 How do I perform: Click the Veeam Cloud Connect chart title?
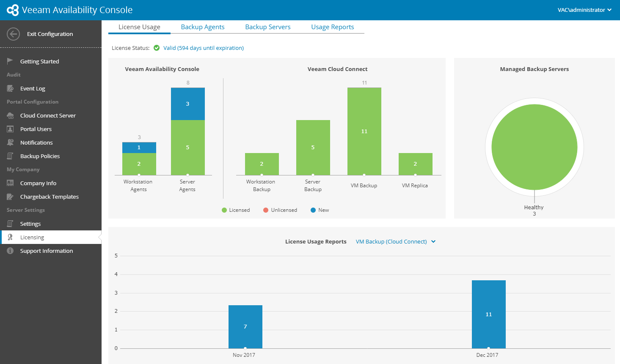(x=338, y=69)
